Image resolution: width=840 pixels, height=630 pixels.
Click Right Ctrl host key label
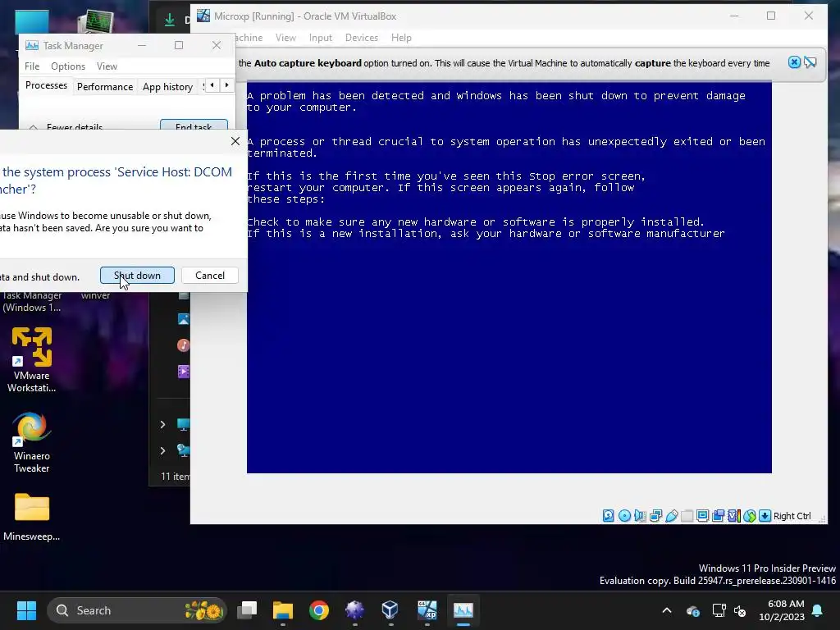point(792,516)
